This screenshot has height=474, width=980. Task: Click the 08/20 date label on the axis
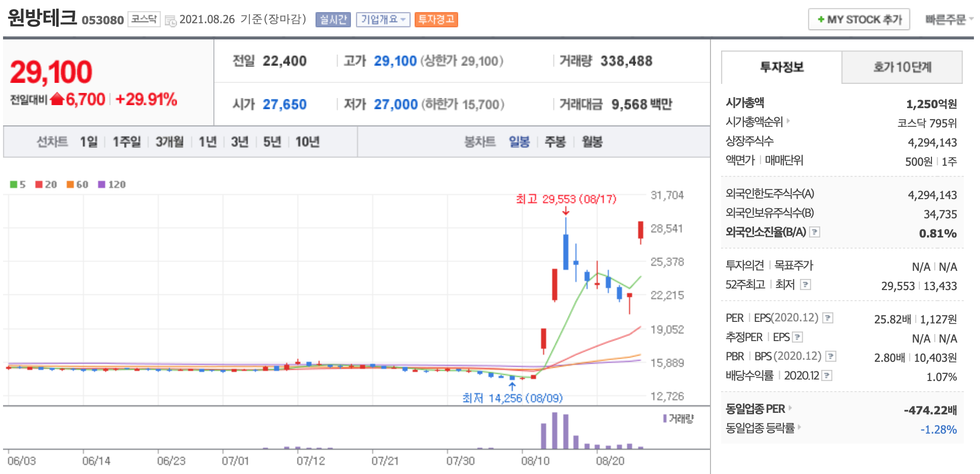coord(610,461)
